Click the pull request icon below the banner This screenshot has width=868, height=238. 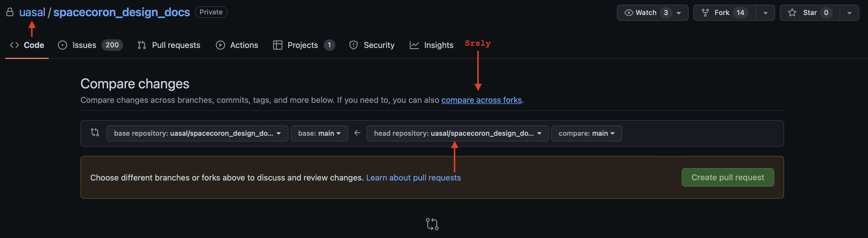[x=432, y=224]
